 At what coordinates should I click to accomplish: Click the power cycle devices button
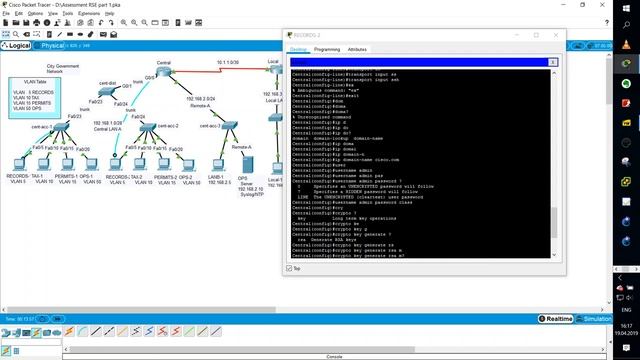tap(42, 319)
